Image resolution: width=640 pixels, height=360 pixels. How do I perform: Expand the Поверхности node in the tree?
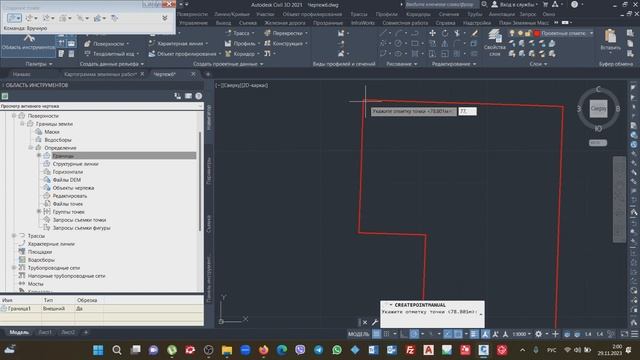[14, 116]
